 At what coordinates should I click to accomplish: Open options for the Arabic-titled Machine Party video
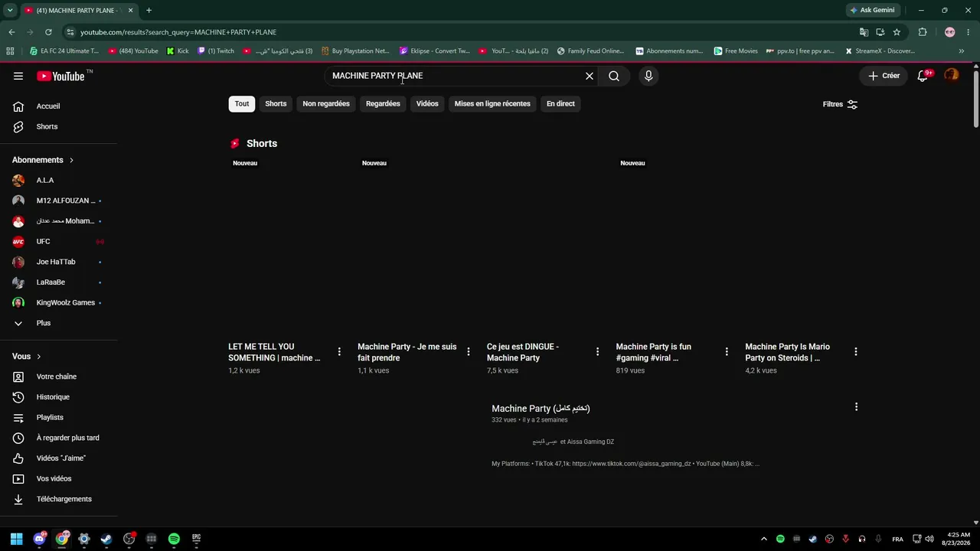(856, 407)
